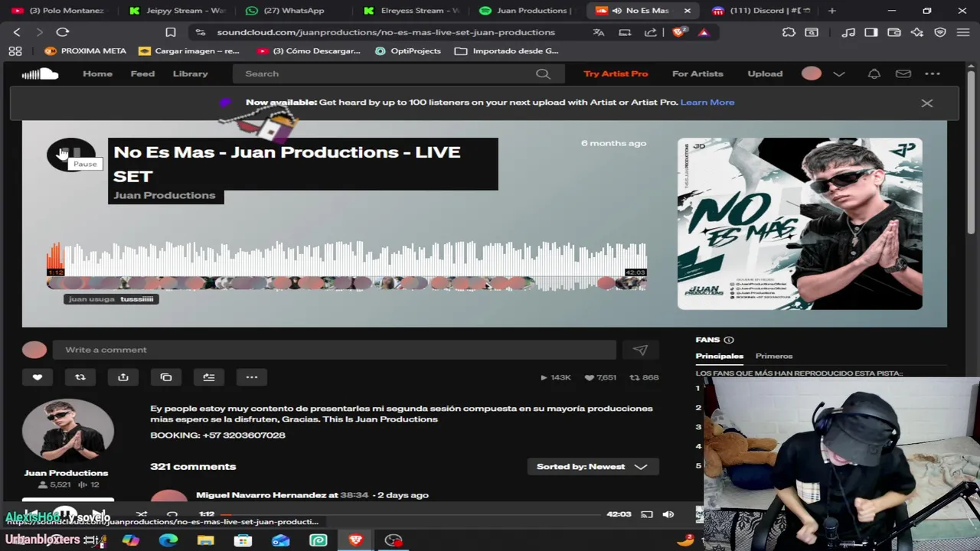The height and width of the screenshot is (551, 980).
Task: Open the Library page
Action: (190, 73)
